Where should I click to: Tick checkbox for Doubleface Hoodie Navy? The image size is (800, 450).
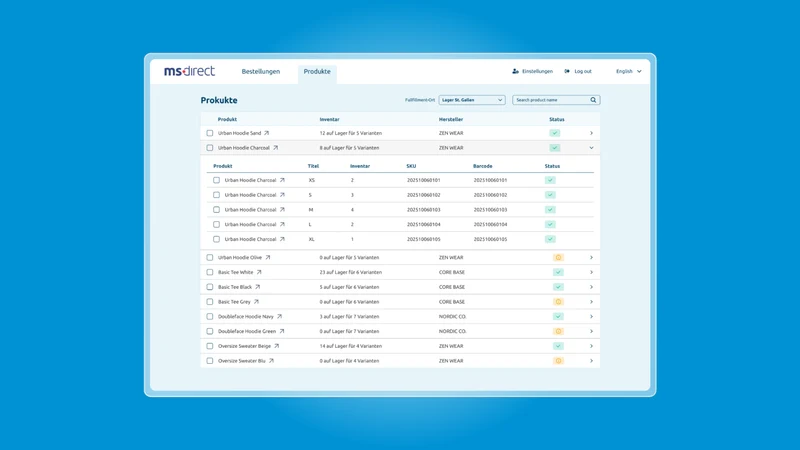[x=210, y=317]
